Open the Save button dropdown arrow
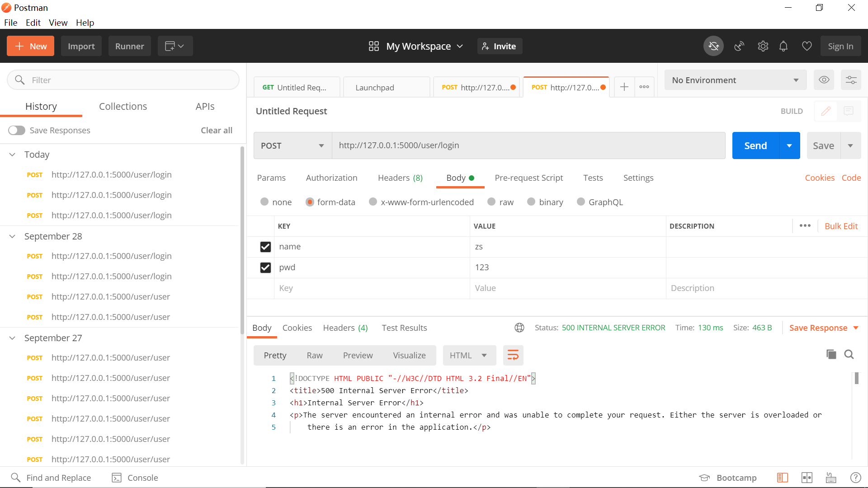The width and height of the screenshot is (868, 488). coord(850,145)
